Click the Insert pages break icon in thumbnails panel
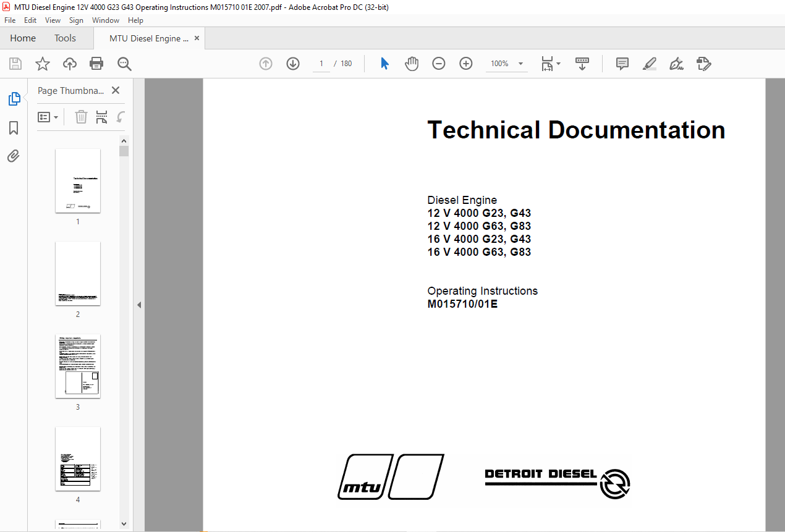The width and height of the screenshot is (785, 532). [x=102, y=117]
